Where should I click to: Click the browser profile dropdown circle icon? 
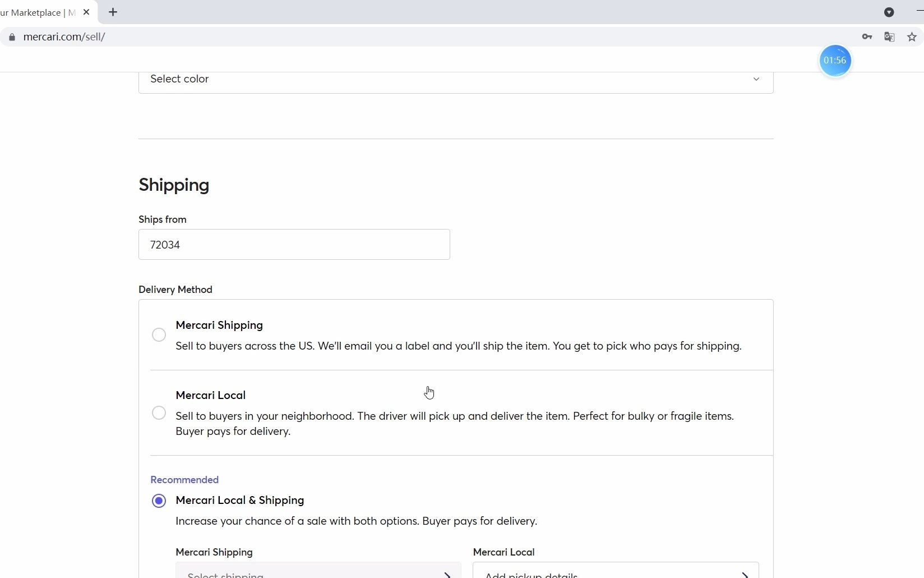[889, 12]
